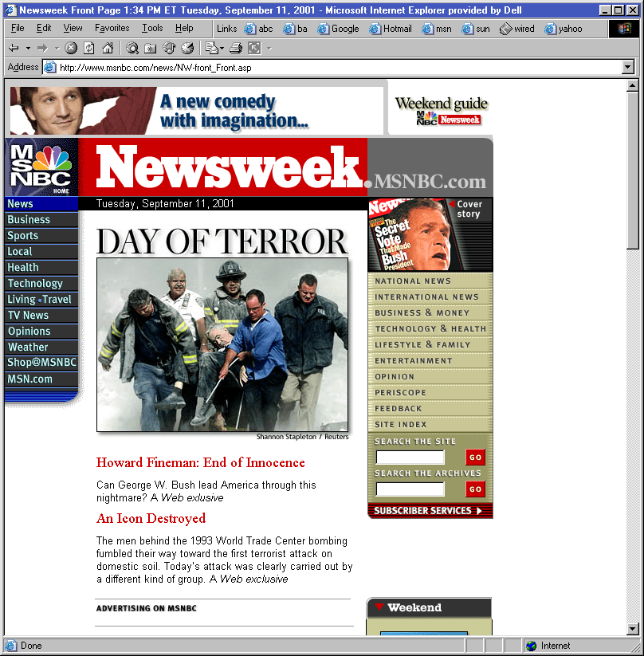Open the Bush cover story thumbnail

click(430, 234)
